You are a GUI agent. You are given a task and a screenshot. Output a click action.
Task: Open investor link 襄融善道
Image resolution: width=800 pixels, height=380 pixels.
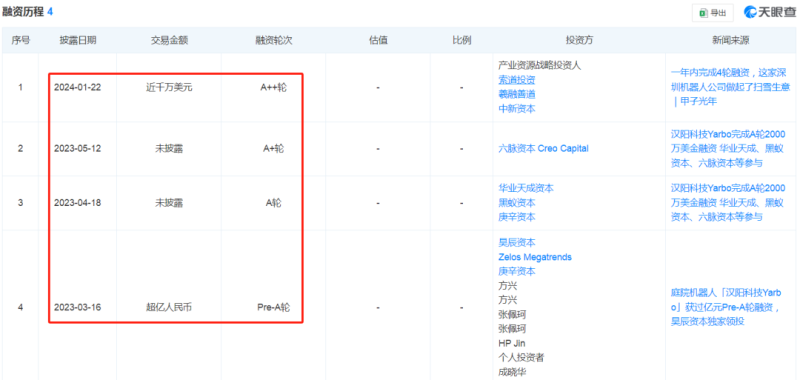click(516, 94)
